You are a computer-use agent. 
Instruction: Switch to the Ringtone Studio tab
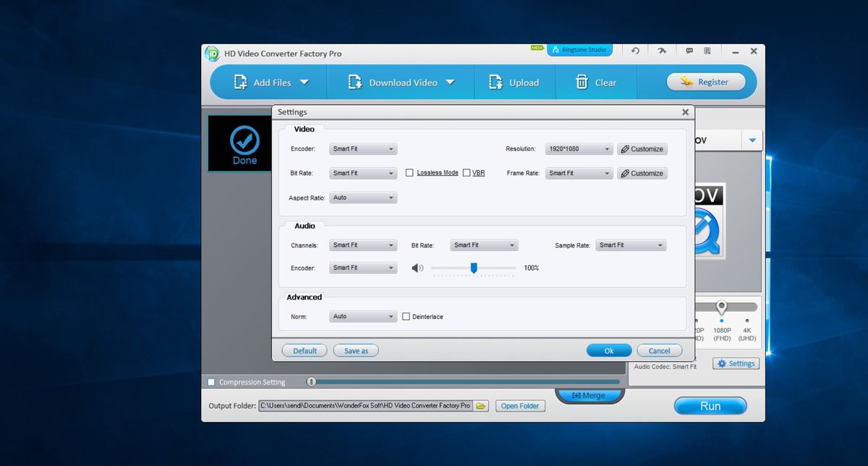point(579,49)
